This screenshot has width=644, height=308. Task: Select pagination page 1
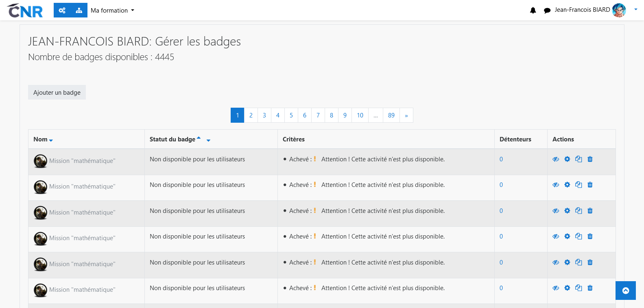(238, 115)
